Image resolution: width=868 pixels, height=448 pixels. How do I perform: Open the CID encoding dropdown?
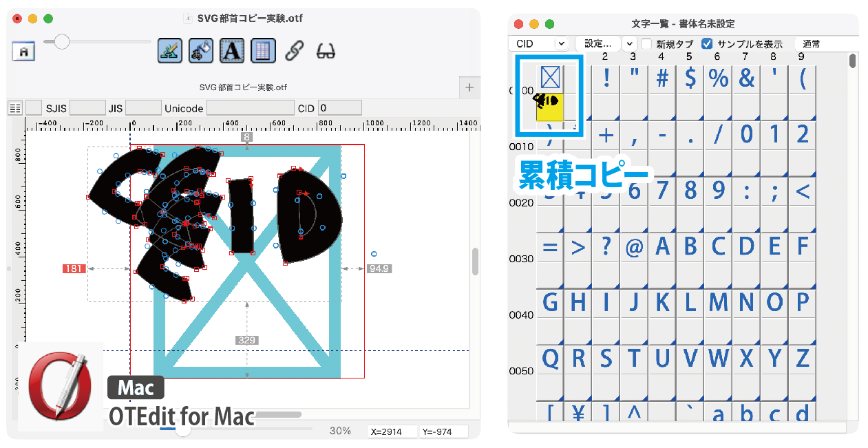540,43
